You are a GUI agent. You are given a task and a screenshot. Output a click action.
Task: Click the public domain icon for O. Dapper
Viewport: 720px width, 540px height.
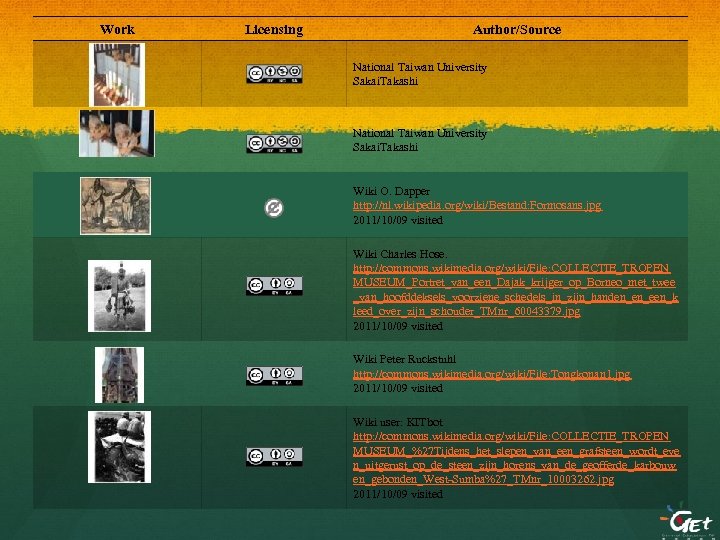point(274,208)
